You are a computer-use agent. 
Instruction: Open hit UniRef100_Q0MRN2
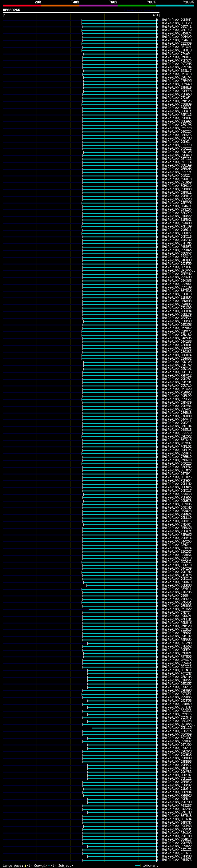(176, 20)
